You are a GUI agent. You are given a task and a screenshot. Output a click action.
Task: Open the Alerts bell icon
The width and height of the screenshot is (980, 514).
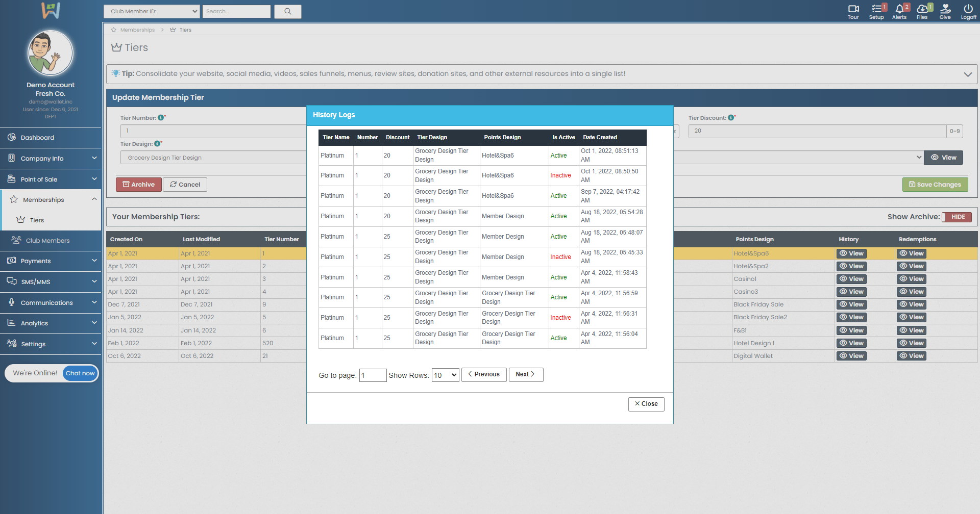pos(899,9)
